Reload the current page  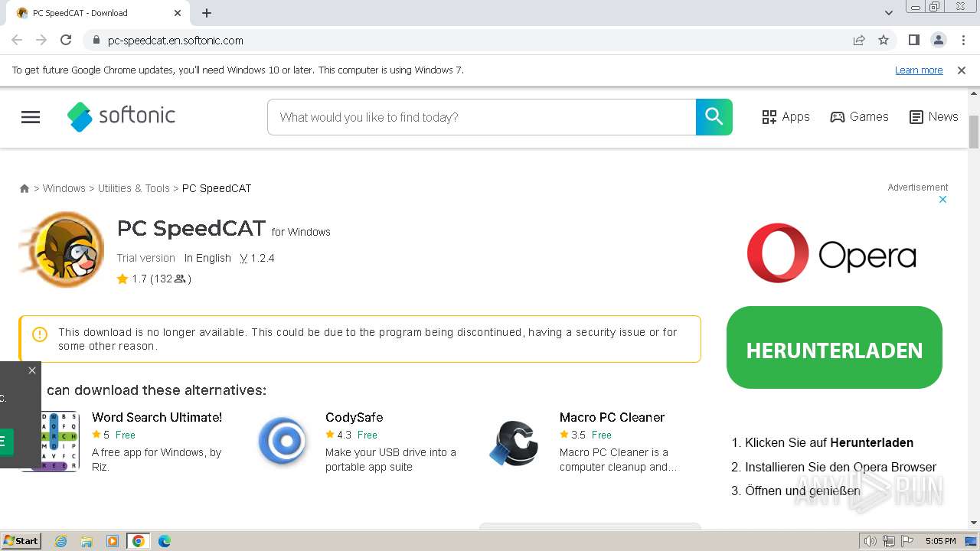[66, 40]
